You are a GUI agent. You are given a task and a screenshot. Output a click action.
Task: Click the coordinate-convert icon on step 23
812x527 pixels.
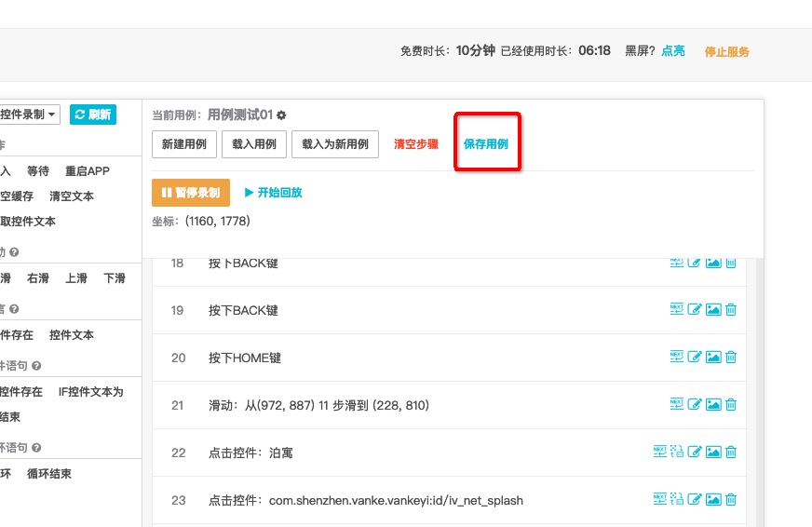point(677,499)
